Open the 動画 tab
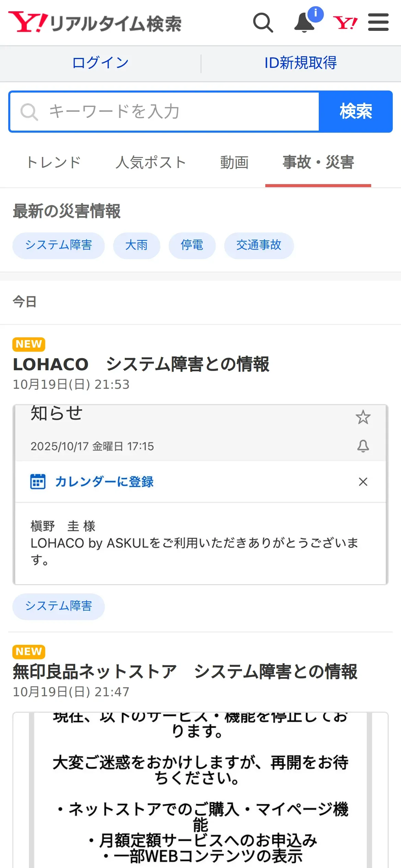Image resolution: width=401 pixels, height=868 pixels. pyautogui.click(x=234, y=162)
